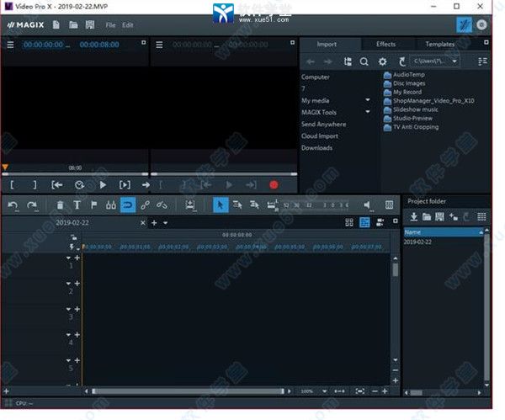This screenshot has width=505, height=420.
Task: Toggle the highlighted magnet snap button
Action: (x=128, y=205)
